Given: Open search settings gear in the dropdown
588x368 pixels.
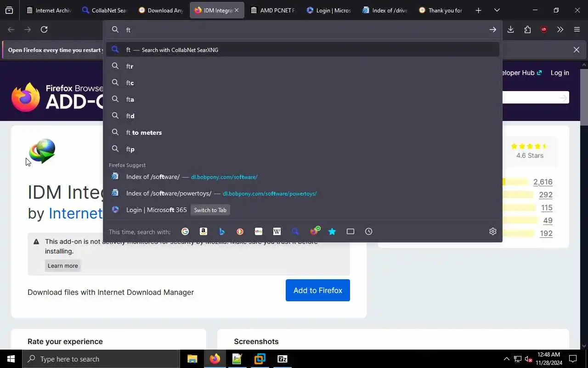Looking at the screenshot, I should coord(493,231).
